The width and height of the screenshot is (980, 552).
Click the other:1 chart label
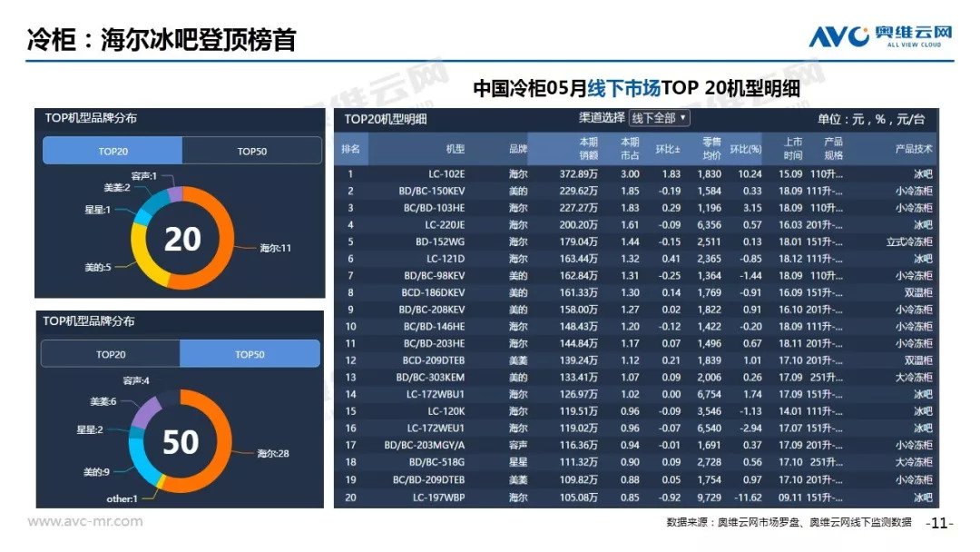click(122, 498)
